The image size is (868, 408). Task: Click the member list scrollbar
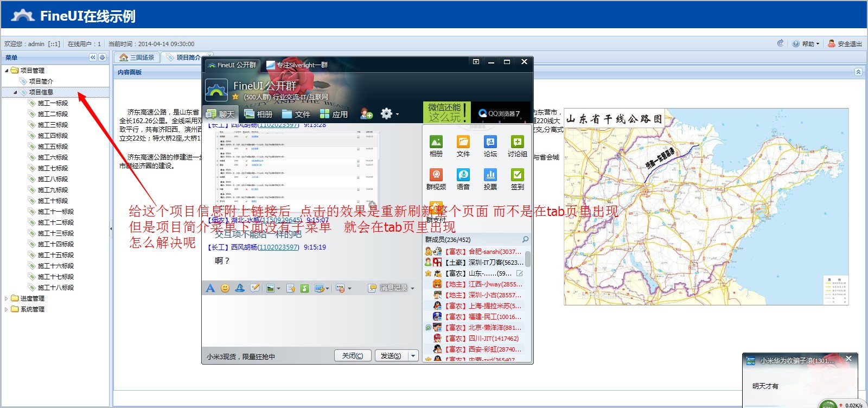click(528, 259)
